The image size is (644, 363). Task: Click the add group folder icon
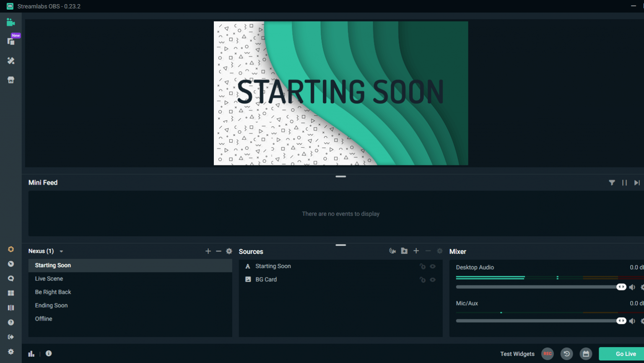click(x=404, y=251)
